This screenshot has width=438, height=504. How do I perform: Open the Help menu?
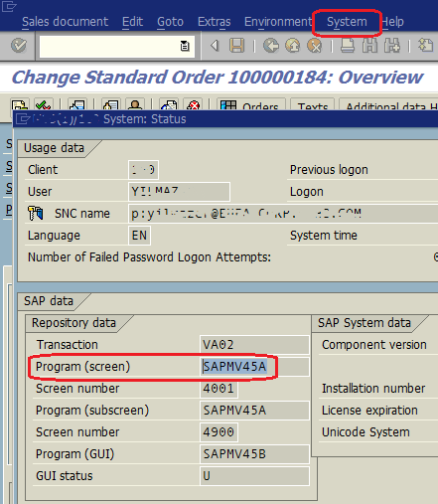pyautogui.click(x=392, y=22)
